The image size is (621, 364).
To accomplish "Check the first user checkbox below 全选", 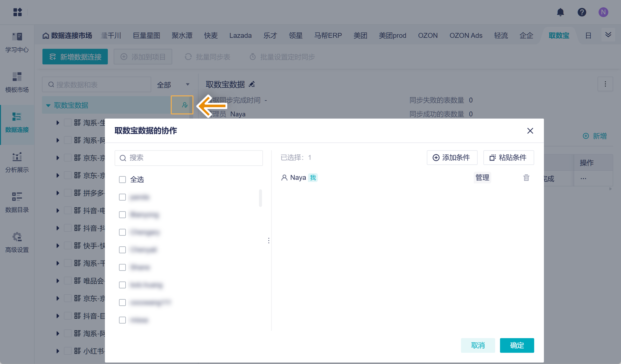I will [x=122, y=197].
